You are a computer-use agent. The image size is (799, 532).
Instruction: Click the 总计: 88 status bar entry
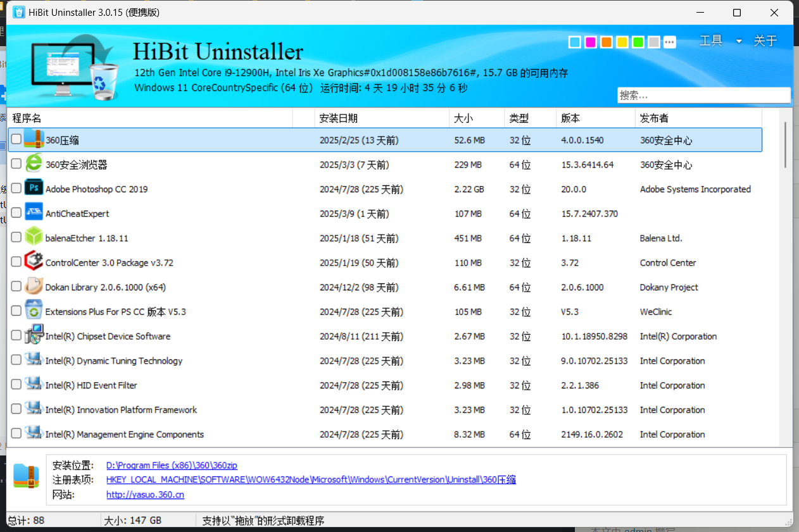(26, 521)
